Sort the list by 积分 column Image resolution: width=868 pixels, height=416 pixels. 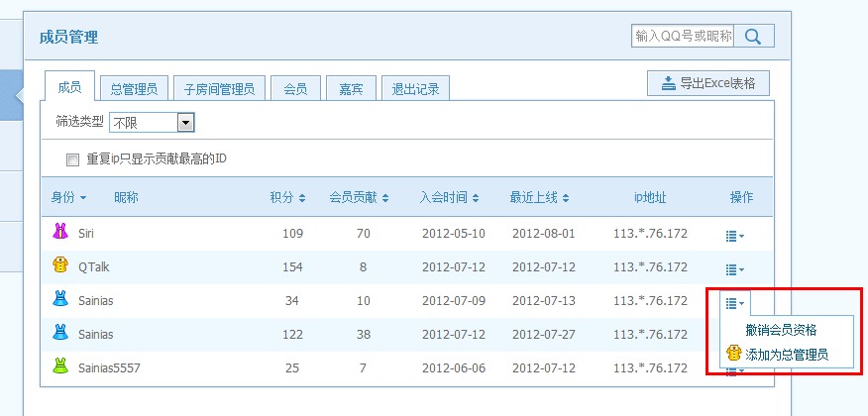click(x=287, y=198)
